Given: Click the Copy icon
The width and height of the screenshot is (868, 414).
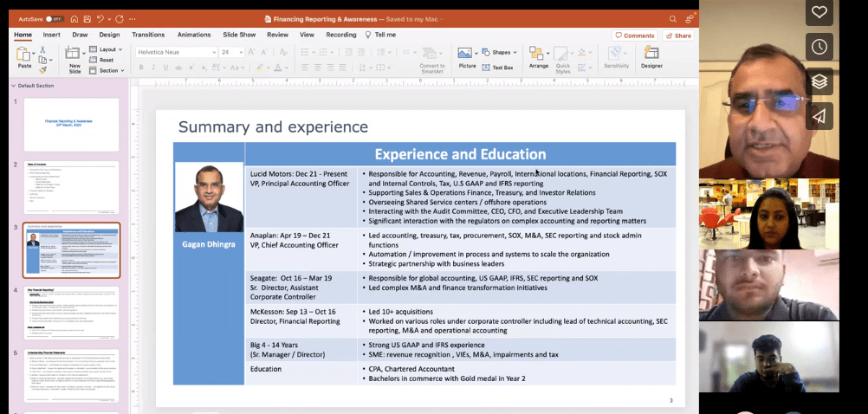Looking at the screenshot, I should pos(42,60).
